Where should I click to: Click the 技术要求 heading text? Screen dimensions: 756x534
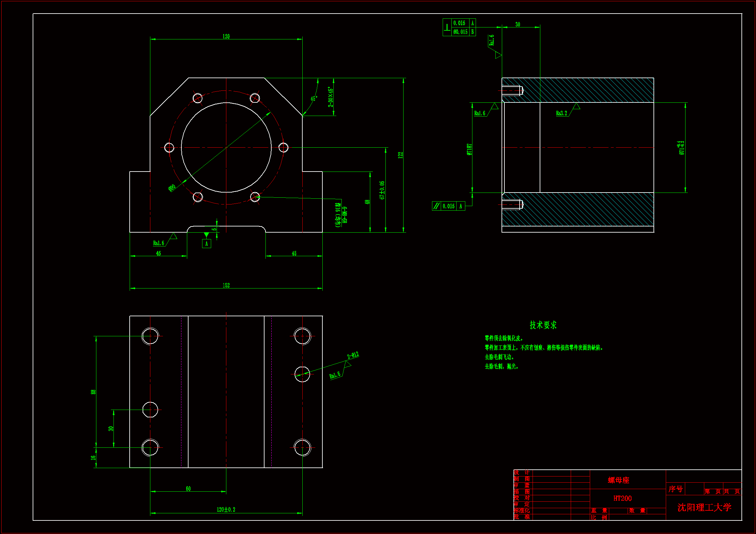pyautogui.click(x=543, y=325)
